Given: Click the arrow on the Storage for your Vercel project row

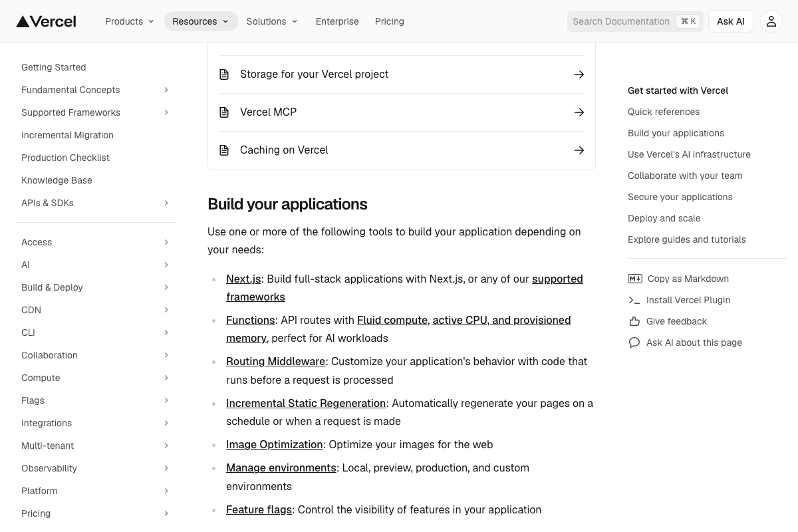Looking at the screenshot, I should click(579, 74).
